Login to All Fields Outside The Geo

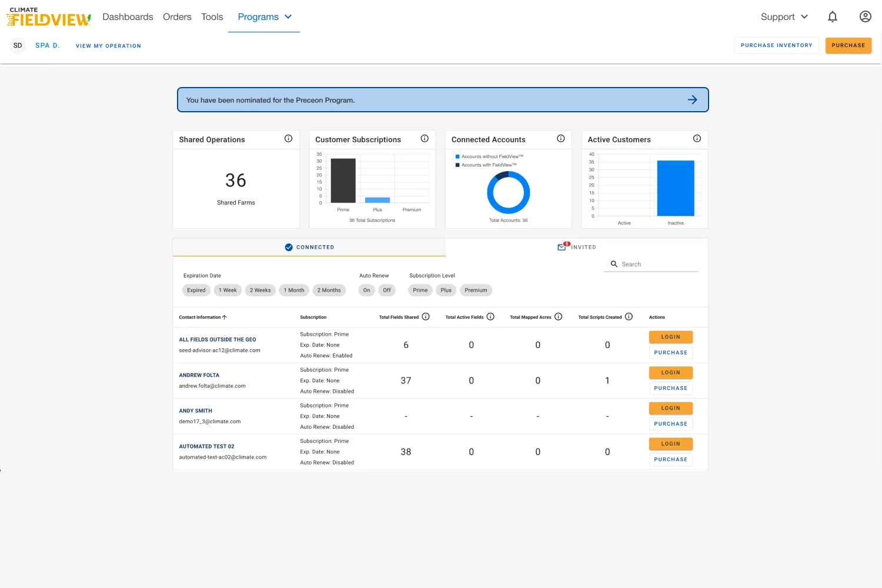[671, 337]
